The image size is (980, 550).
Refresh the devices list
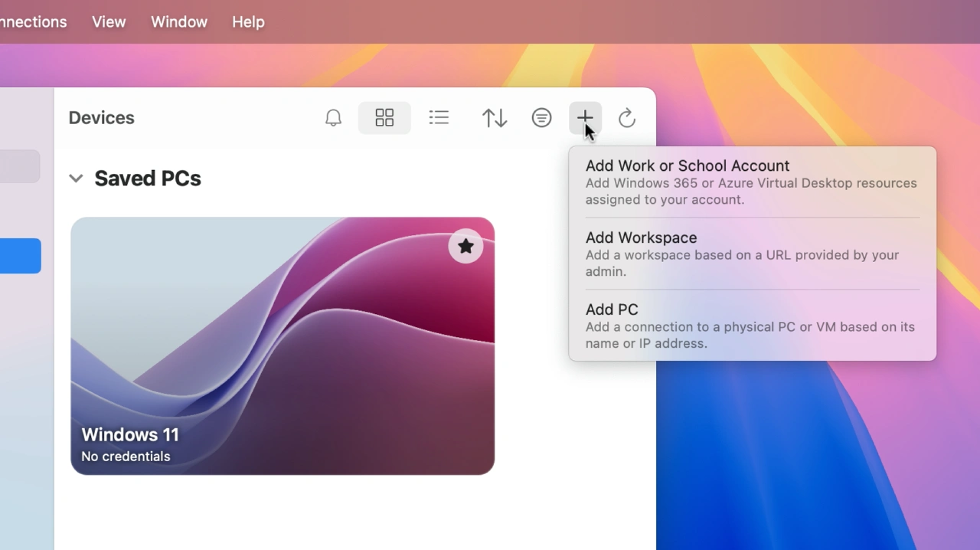(627, 118)
